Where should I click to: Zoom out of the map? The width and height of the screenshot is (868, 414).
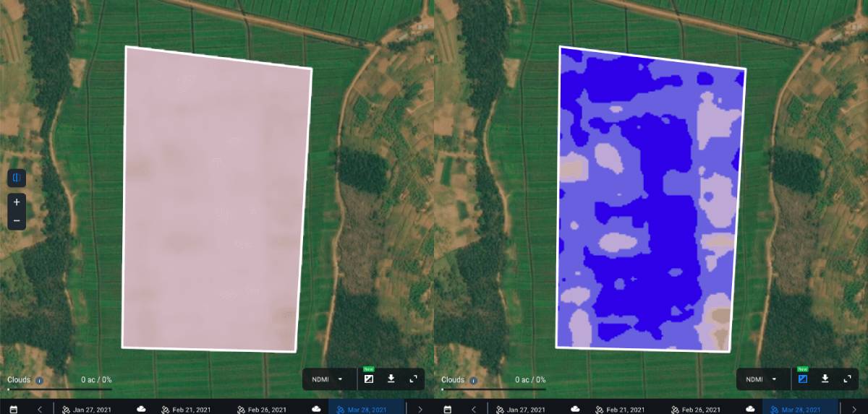[17, 220]
